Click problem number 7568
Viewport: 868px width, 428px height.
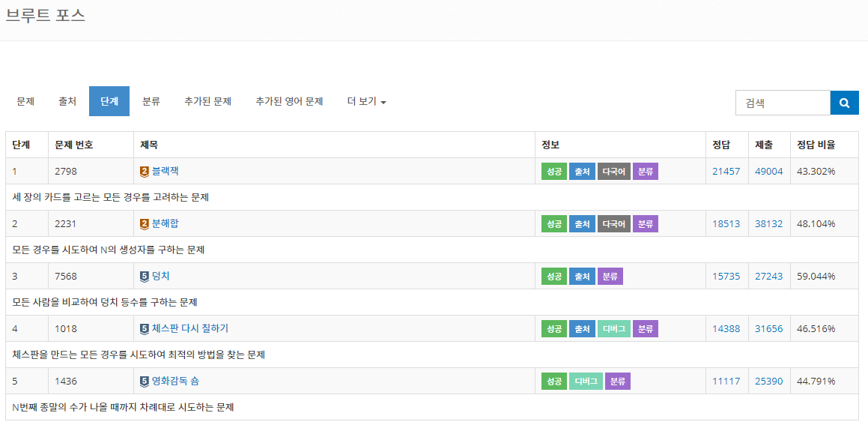point(66,276)
